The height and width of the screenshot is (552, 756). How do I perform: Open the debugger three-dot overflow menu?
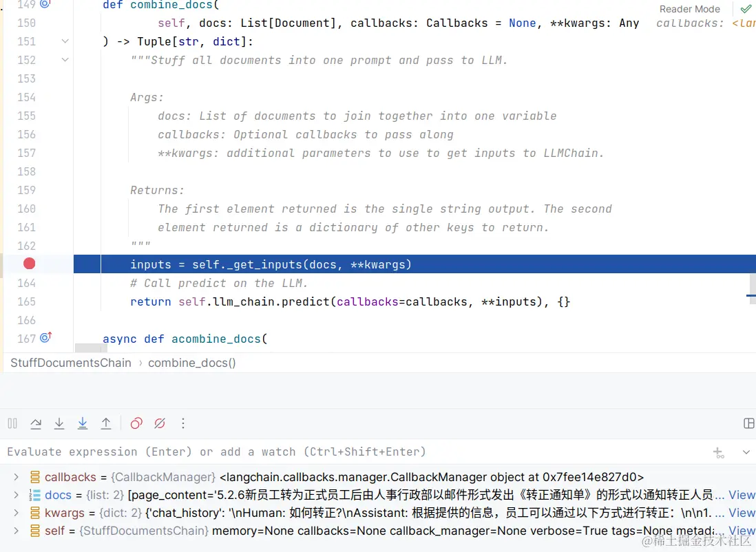183,423
